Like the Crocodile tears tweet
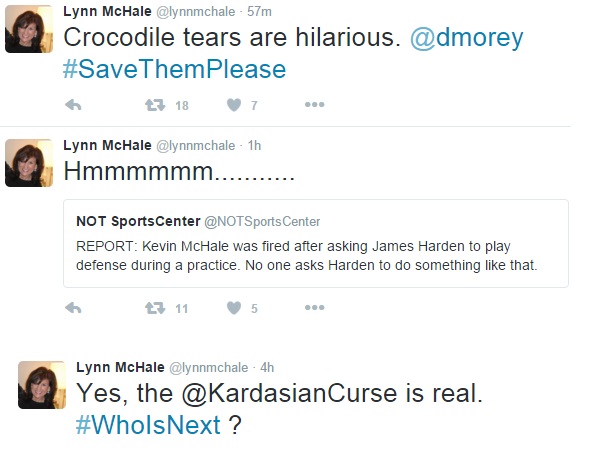601x453 pixels. tap(233, 105)
